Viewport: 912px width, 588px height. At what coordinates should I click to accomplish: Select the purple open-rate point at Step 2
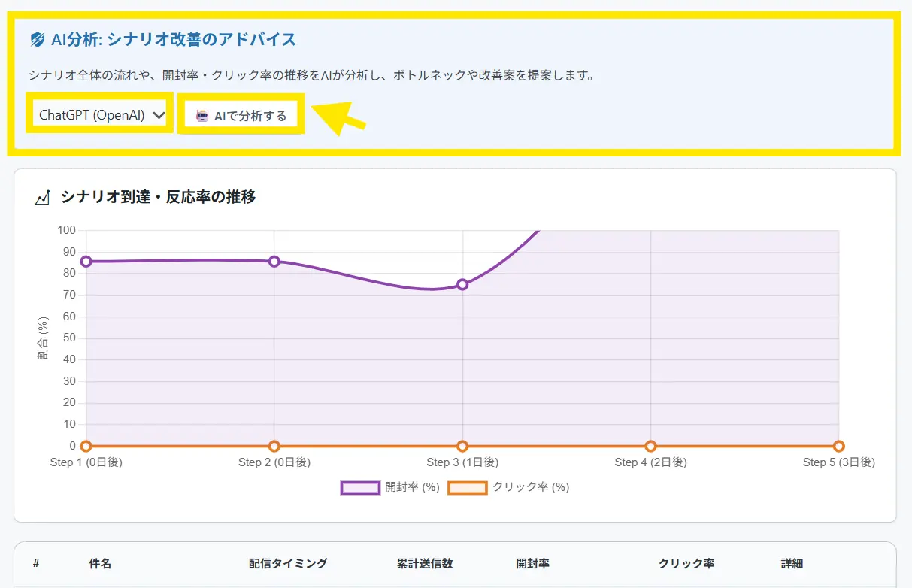pyautogui.click(x=274, y=262)
